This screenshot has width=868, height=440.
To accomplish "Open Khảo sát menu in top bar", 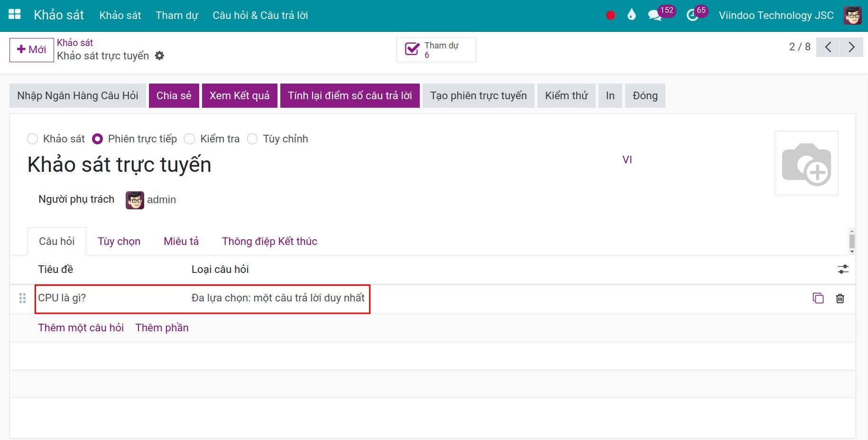I will tap(120, 15).
